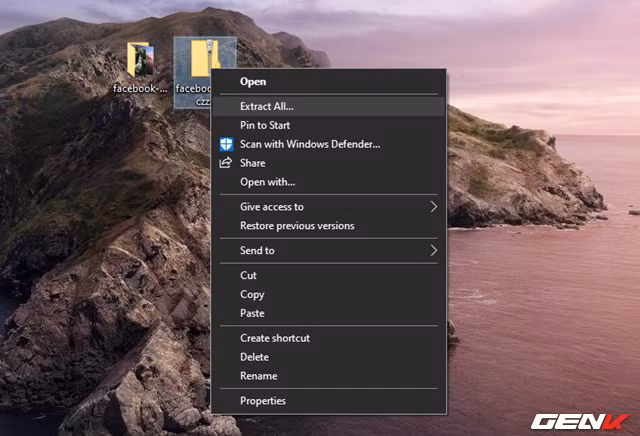Image resolution: width=640 pixels, height=436 pixels.
Task: Select Open with... in context menu
Action: (268, 182)
